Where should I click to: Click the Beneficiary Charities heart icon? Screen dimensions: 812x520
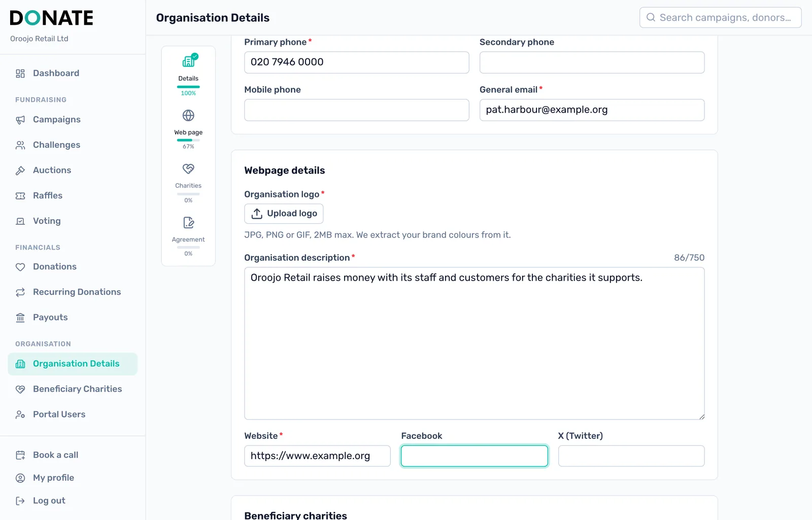20,389
